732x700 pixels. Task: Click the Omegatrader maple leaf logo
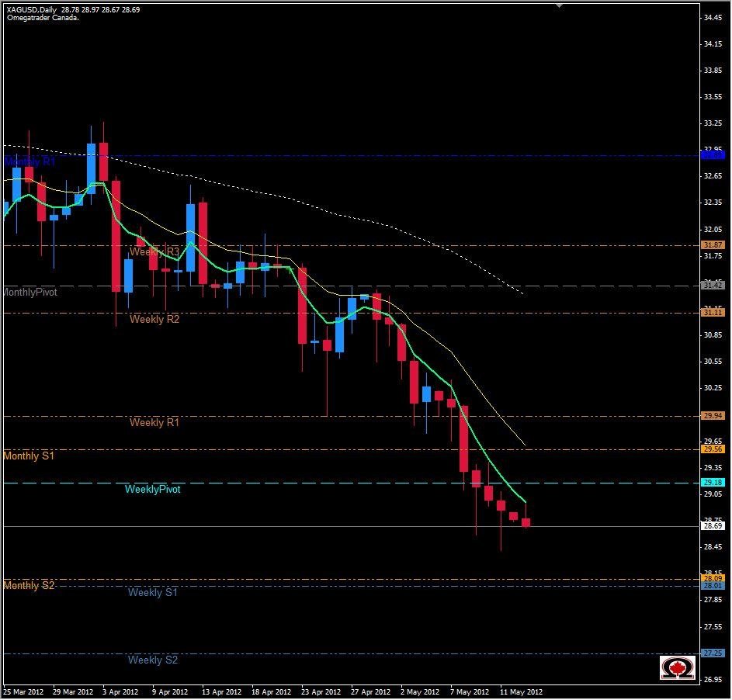click(x=677, y=667)
